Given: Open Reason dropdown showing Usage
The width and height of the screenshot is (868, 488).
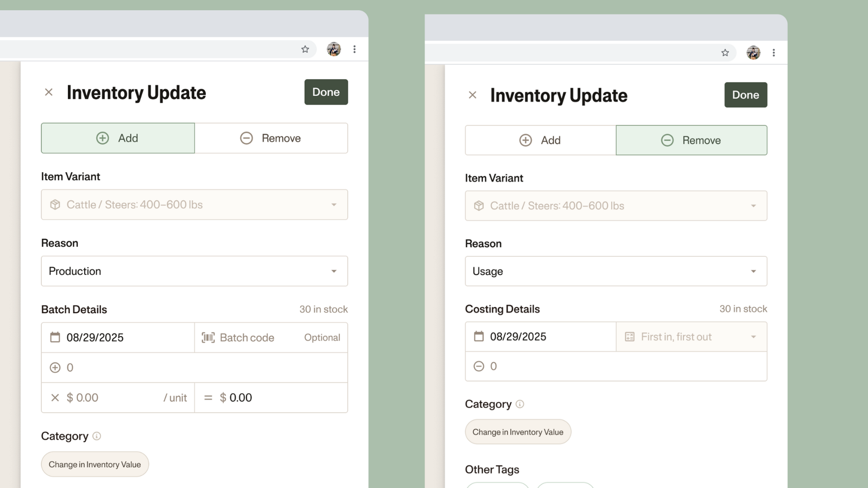Looking at the screenshot, I should click(616, 271).
